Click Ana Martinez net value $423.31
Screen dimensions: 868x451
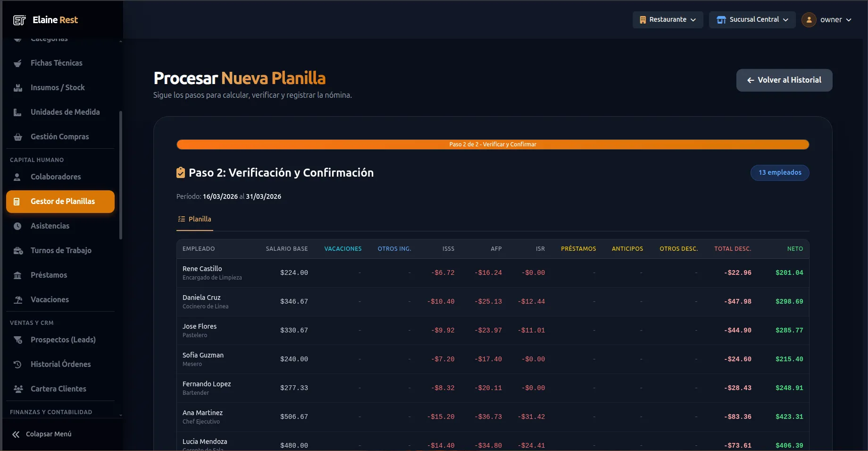pyautogui.click(x=789, y=417)
